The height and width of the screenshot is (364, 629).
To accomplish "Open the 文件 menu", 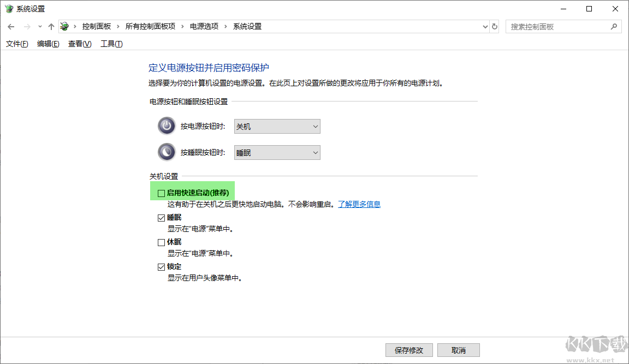I will 16,44.
